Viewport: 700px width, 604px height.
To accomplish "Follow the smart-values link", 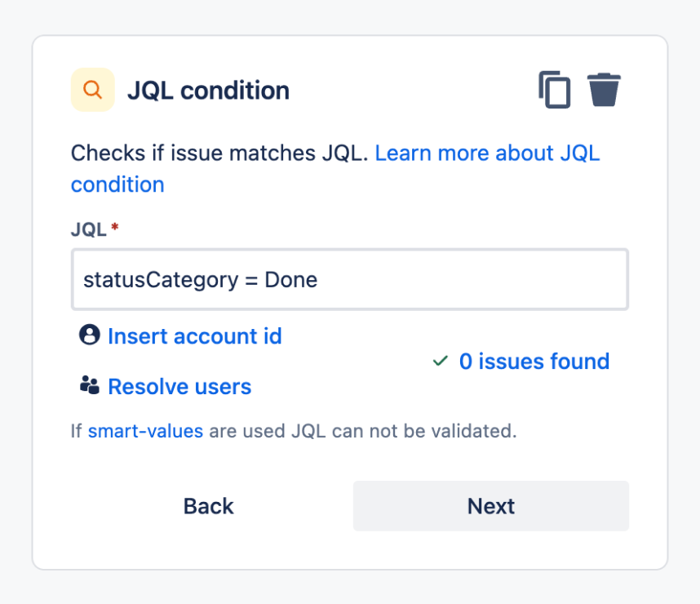I will (x=145, y=431).
